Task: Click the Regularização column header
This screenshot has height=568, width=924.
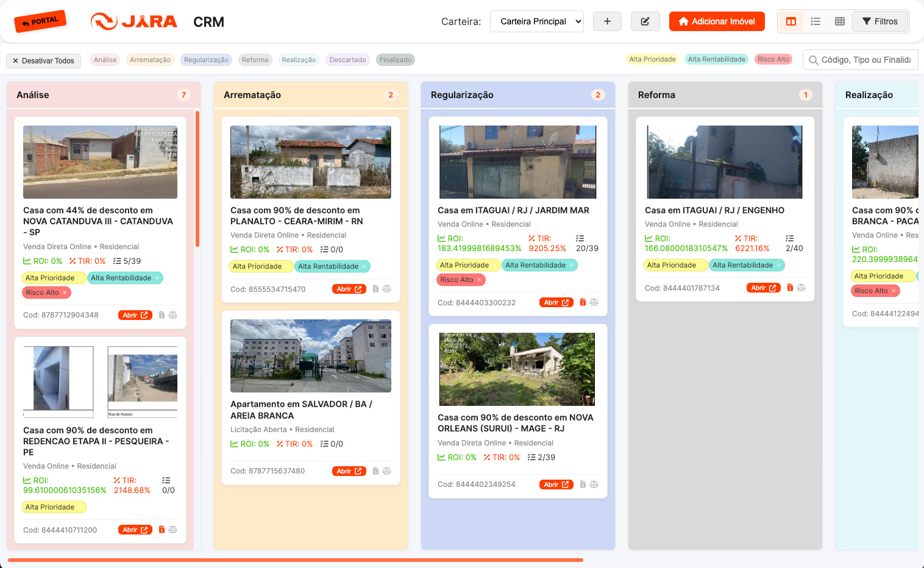Action: click(x=518, y=95)
